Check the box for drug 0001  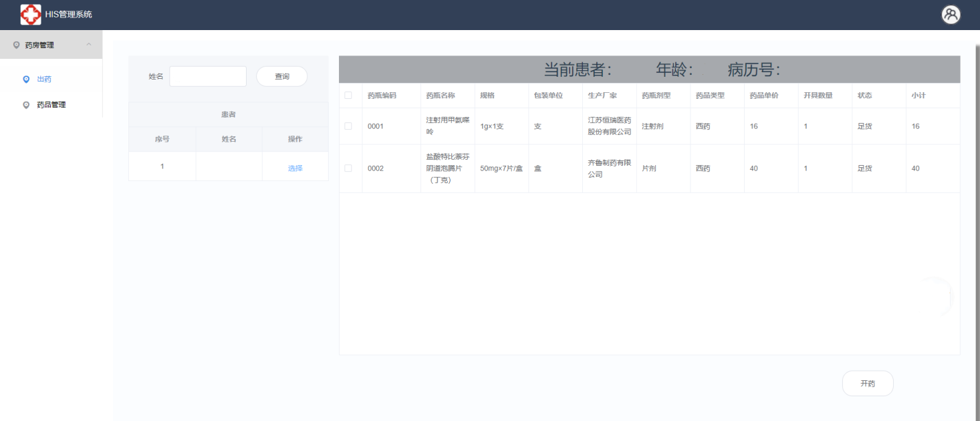pos(348,126)
